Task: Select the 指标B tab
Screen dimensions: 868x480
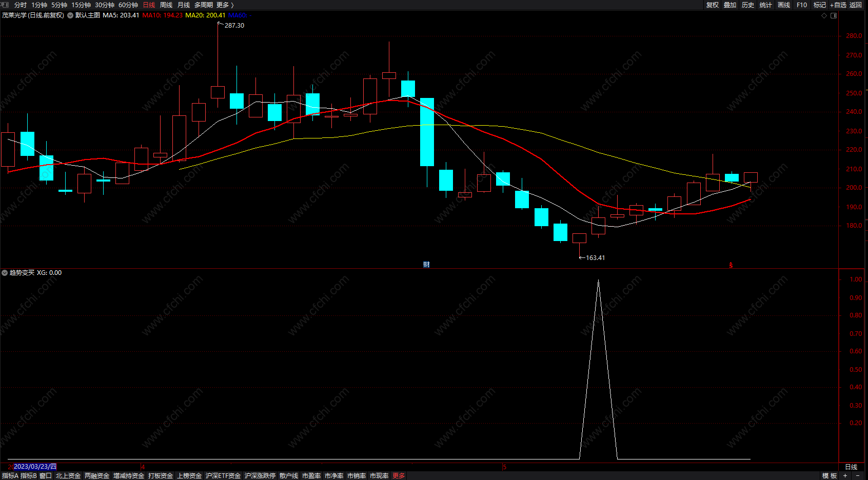Action: tap(29, 476)
